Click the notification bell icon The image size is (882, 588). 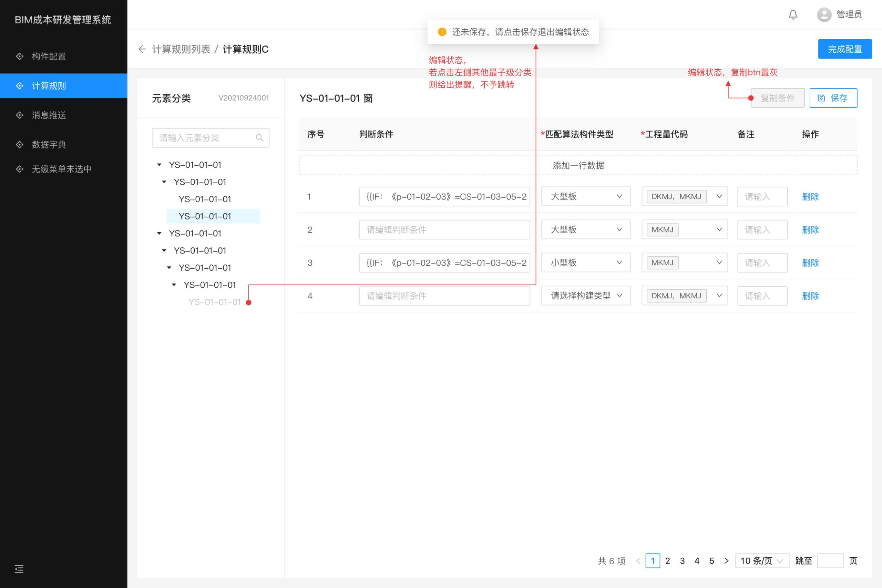click(793, 14)
